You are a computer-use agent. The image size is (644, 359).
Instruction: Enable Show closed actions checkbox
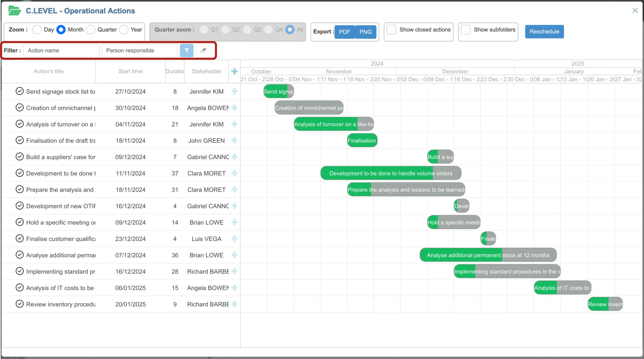tap(391, 30)
